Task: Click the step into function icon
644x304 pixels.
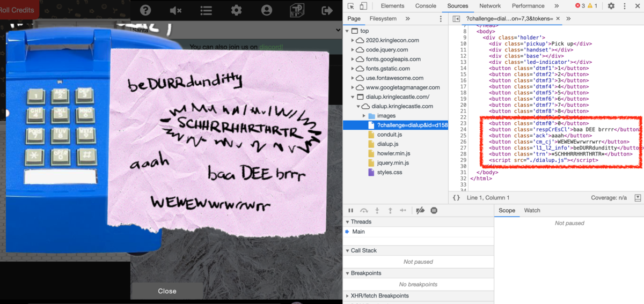Action: (377, 211)
